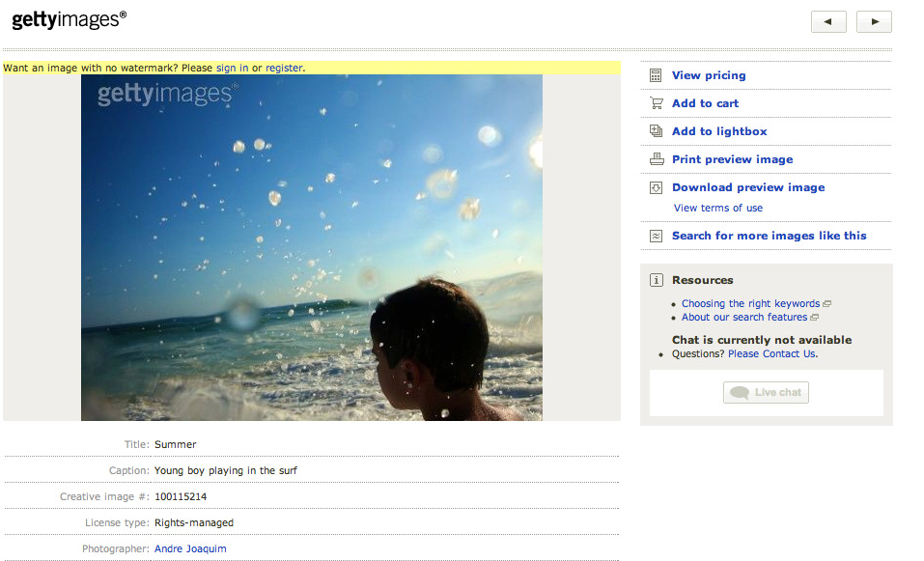This screenshot has width=924, height=561.
Task: Click the Summer preview photo
Action: click(311, 247)
